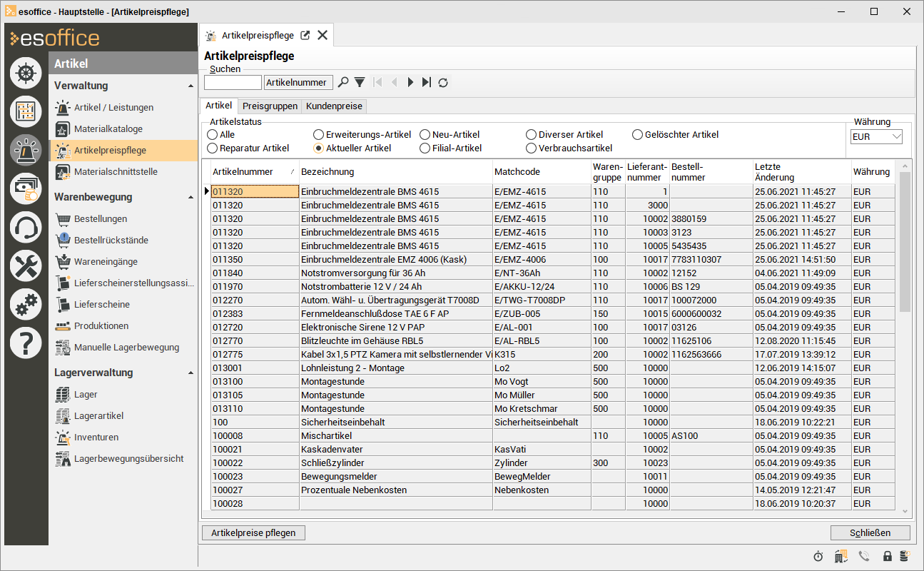Click the table vertical scrollbar thumb
This screenshot has width=924, height=571.
[x=905, y=243]
